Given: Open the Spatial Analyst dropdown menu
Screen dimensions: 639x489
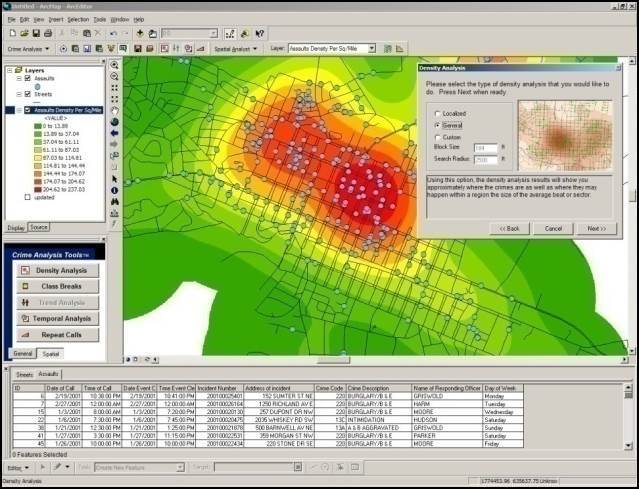Looking at the screenshot, I should [236, 49].
